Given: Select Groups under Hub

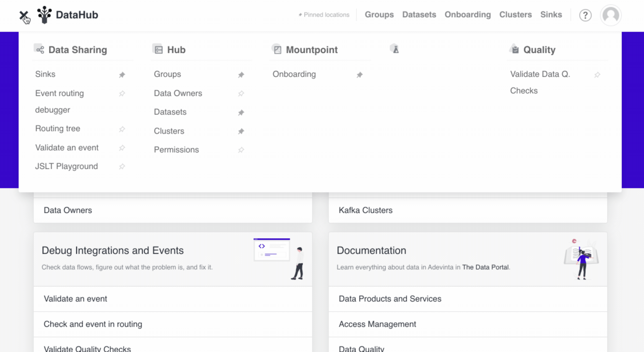Looking at the screenshot, I should point(167,74).
